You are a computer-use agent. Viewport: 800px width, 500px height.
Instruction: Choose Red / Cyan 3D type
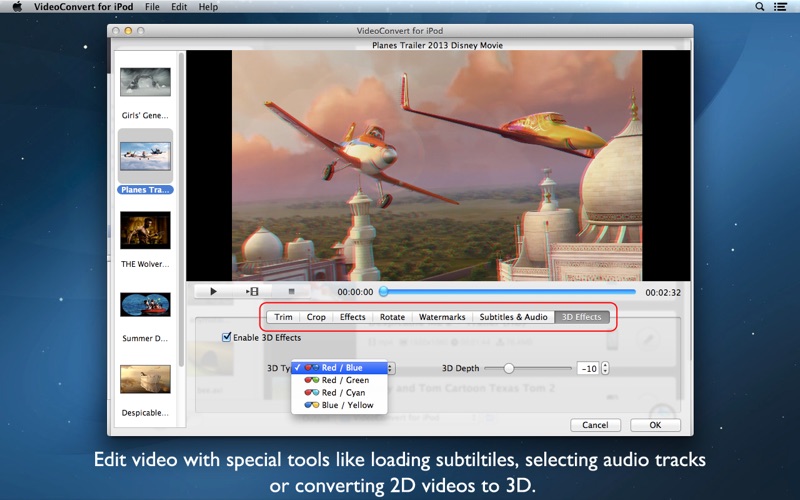[x=339, y=392]
